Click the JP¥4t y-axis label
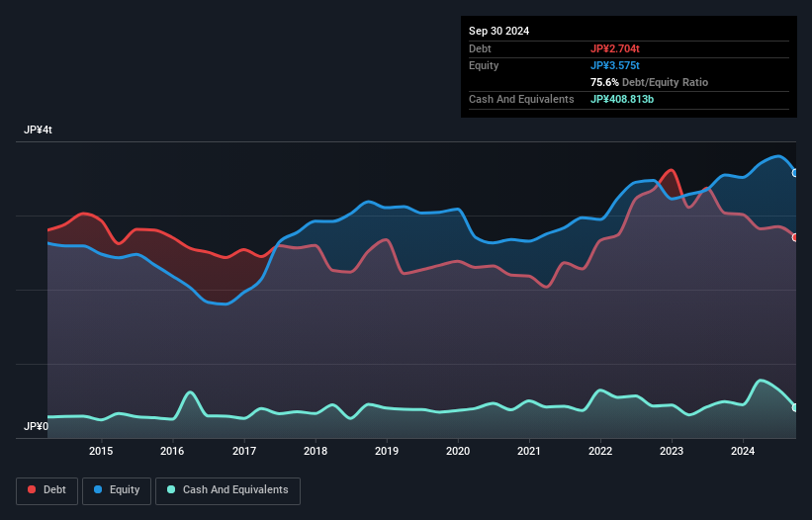812x520 pixels. (38, 130)
